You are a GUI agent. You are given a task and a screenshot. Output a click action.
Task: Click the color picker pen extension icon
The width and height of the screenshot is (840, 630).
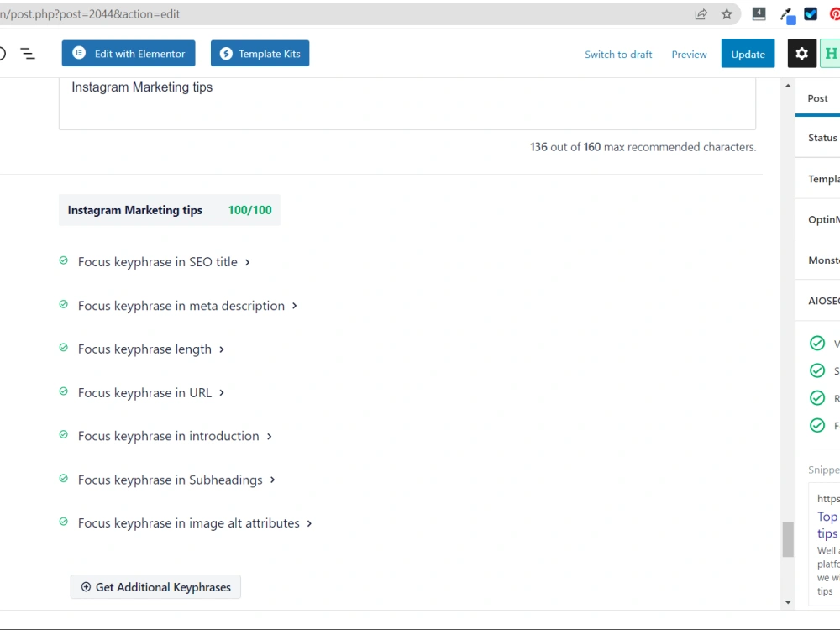(x=787, y=15)
